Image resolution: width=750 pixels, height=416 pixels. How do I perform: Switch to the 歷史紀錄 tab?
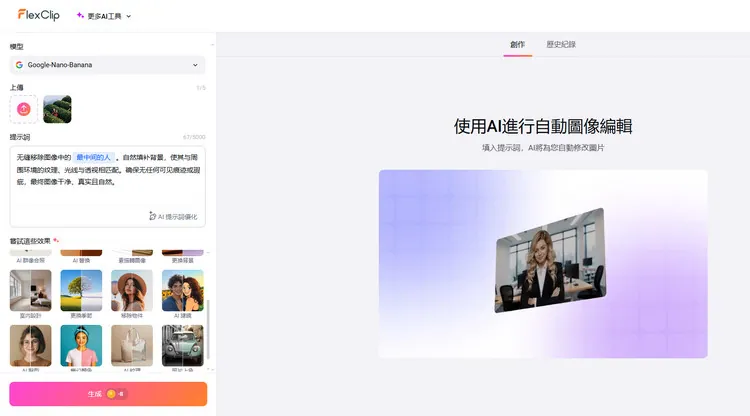point(561,44)
